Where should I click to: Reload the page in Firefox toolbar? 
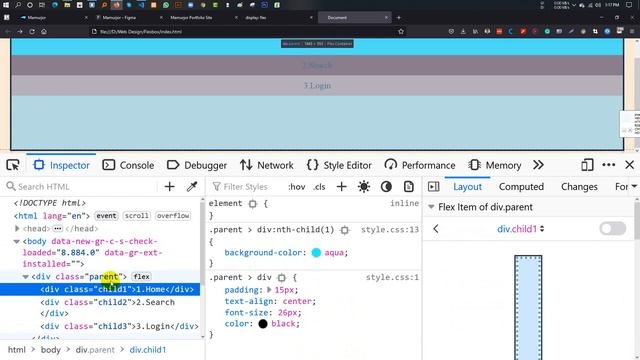coord(32,31)
